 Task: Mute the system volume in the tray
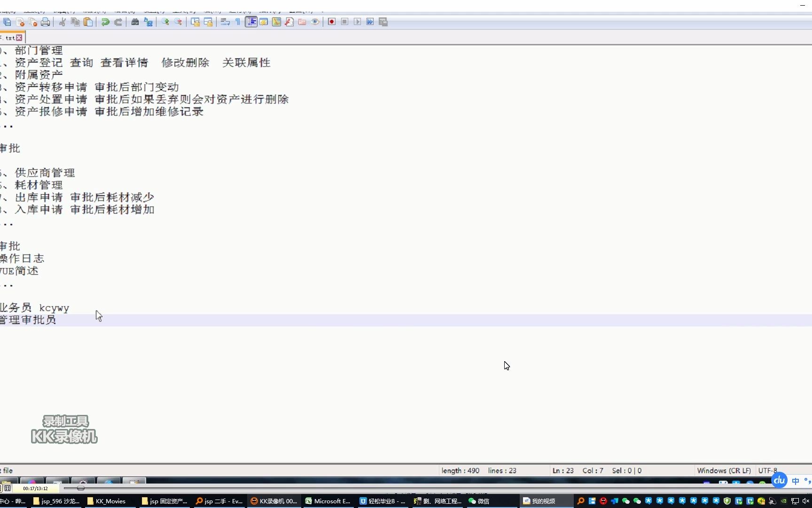807,501
